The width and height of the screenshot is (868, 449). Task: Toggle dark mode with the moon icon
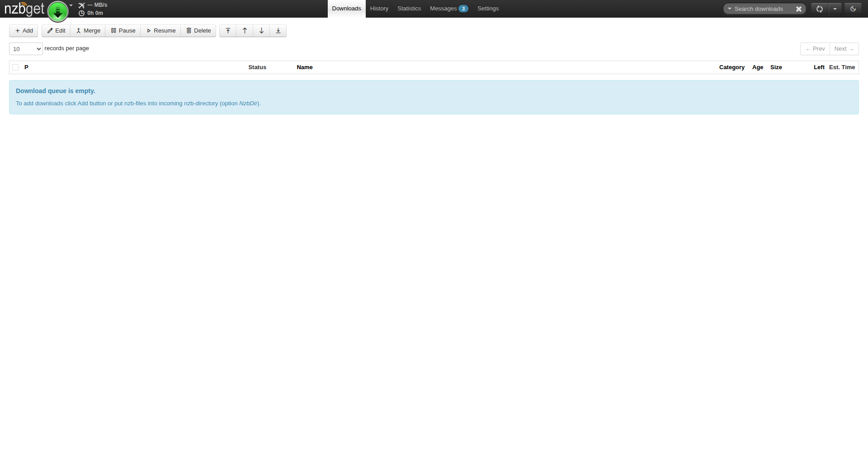click(854, 9)
